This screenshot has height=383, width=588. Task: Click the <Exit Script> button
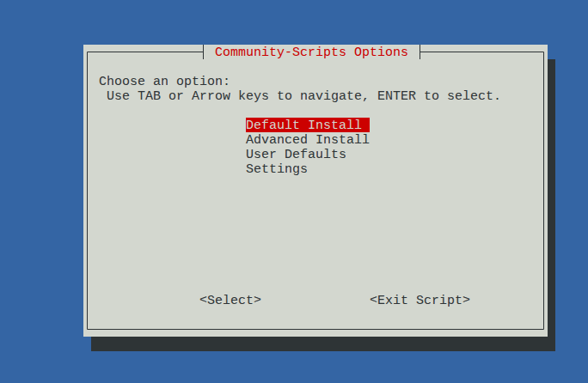point(420,300)
